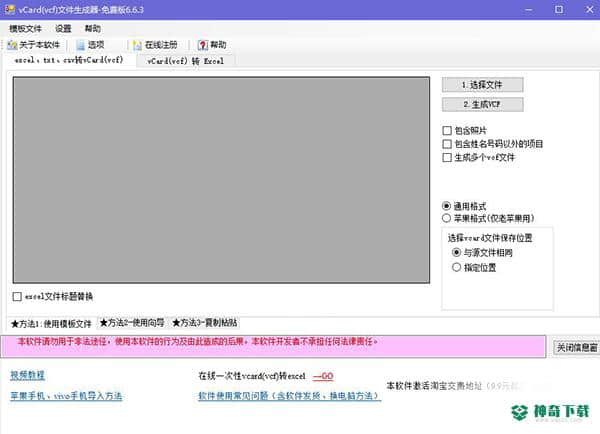Screen dimensions: 600x434
Task: Close the vCard generator window
Action: (x=589, y=10)
